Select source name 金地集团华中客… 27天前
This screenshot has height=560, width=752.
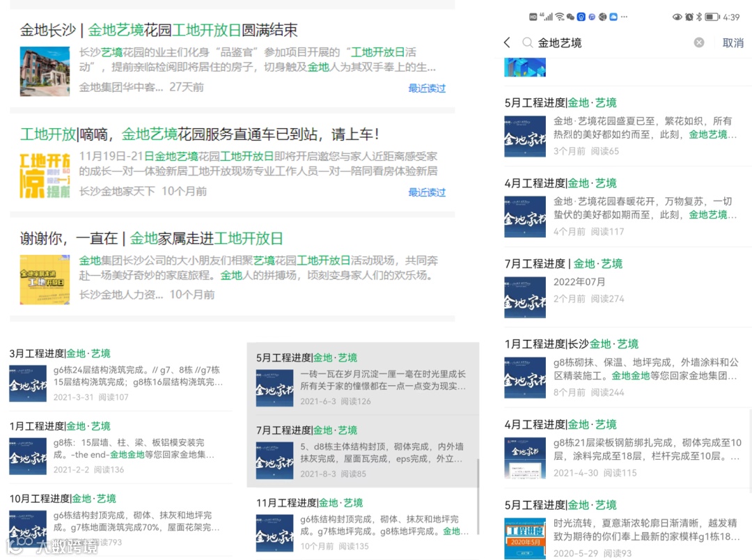[141, 87]
